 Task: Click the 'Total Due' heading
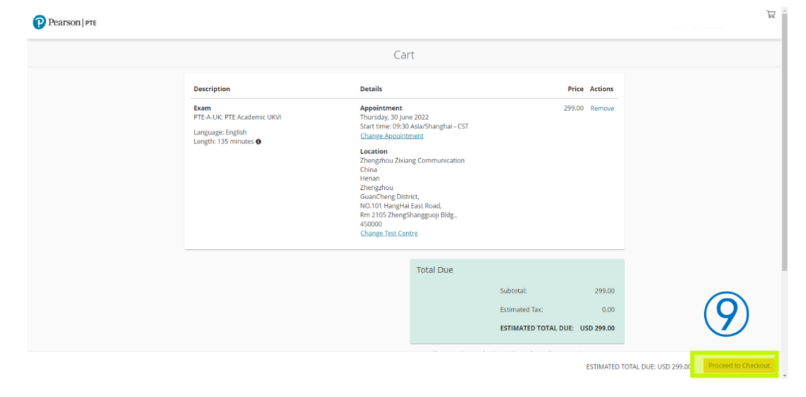(x=435, y=269)
